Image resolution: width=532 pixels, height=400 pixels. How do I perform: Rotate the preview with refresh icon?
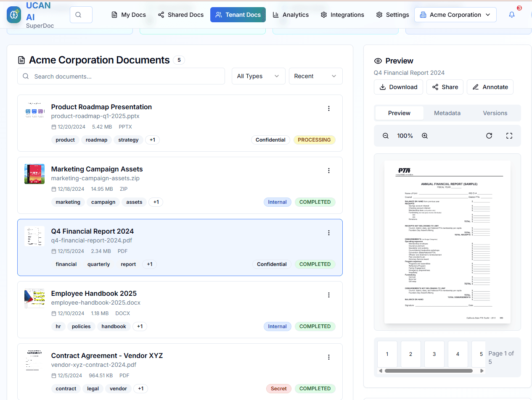pos(489,136)
